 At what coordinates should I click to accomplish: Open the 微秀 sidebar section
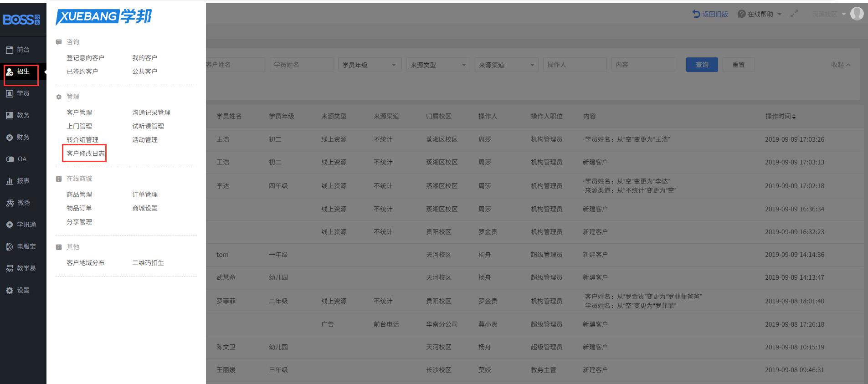(18, 203)
